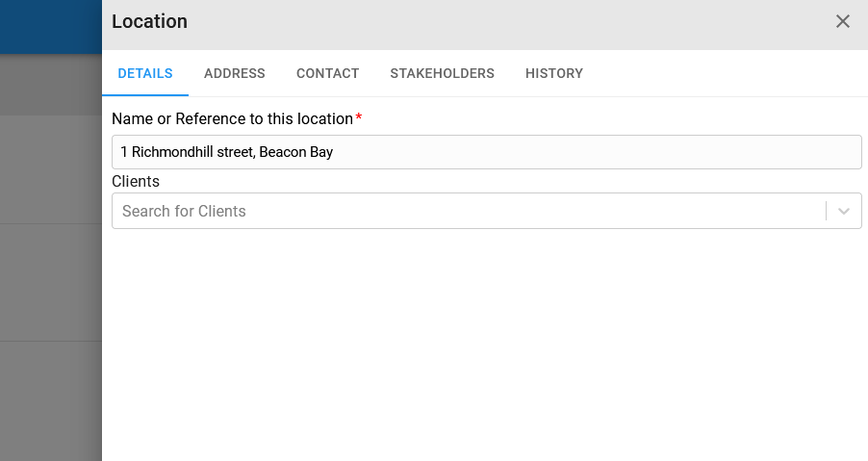868x461 pixels.
Task: Click empty white area below Clients field
Action: (x=485, y=344)
